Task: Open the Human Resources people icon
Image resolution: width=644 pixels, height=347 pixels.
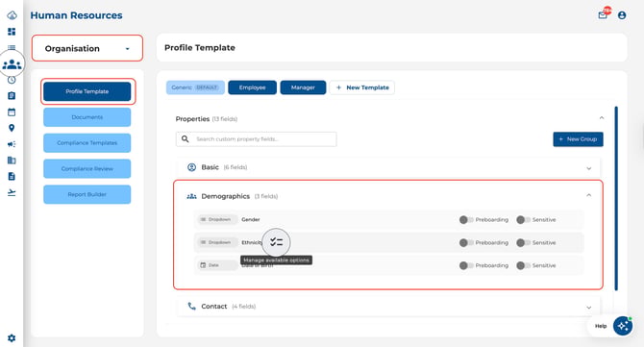Action: 12,64
